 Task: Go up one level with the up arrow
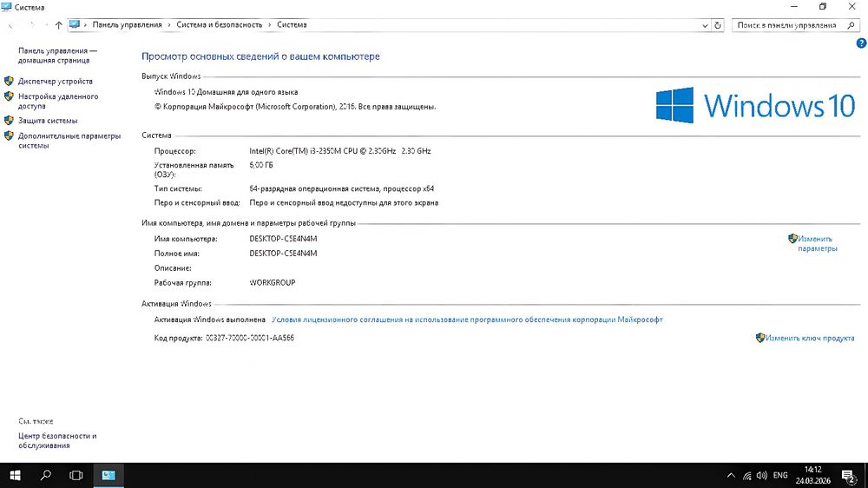[x=59, y=25]
